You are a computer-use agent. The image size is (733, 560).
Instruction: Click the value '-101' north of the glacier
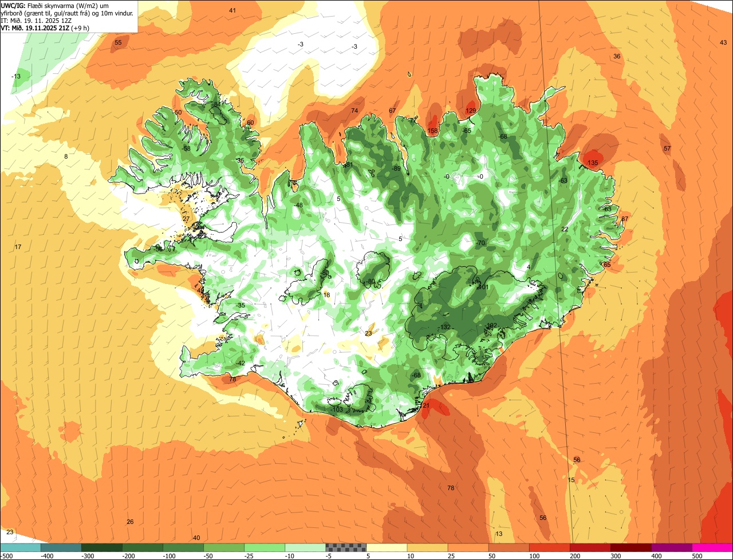coord(482,287)
